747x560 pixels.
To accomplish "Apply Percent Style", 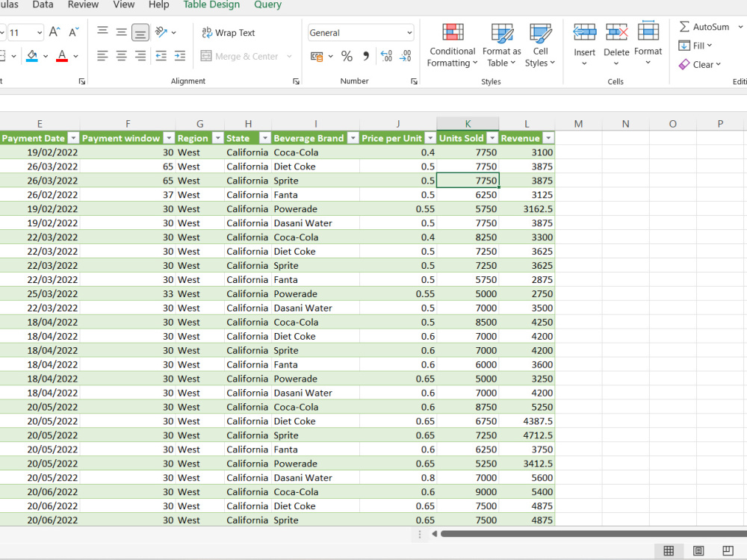I will click(347, 56).
